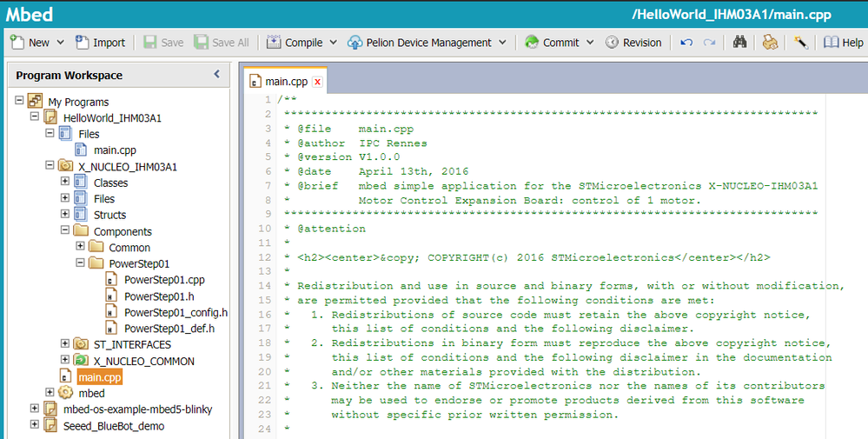Click the Redo arrow icon
Viewport: 868px width, 439px height.
[709, 42]
